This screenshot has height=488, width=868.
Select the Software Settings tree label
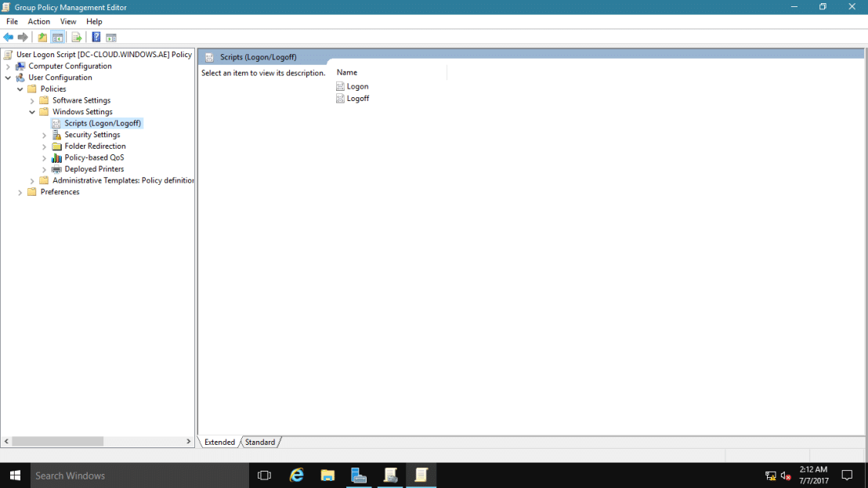(81, 100)
